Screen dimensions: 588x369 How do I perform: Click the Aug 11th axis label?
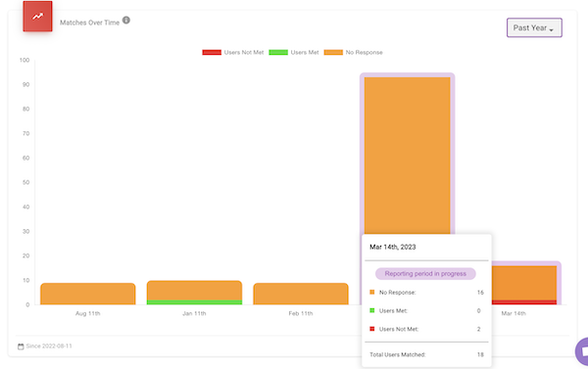(88, 313)
